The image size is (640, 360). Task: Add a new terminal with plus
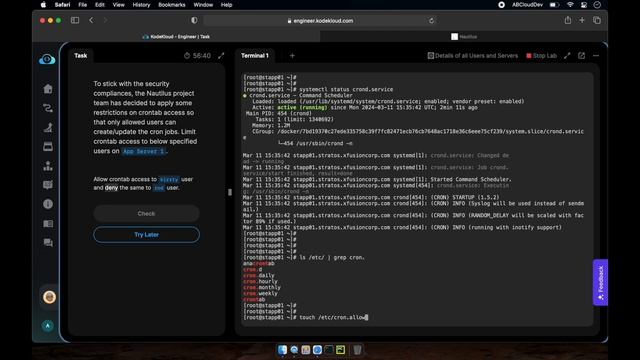(x=292, y=56)
